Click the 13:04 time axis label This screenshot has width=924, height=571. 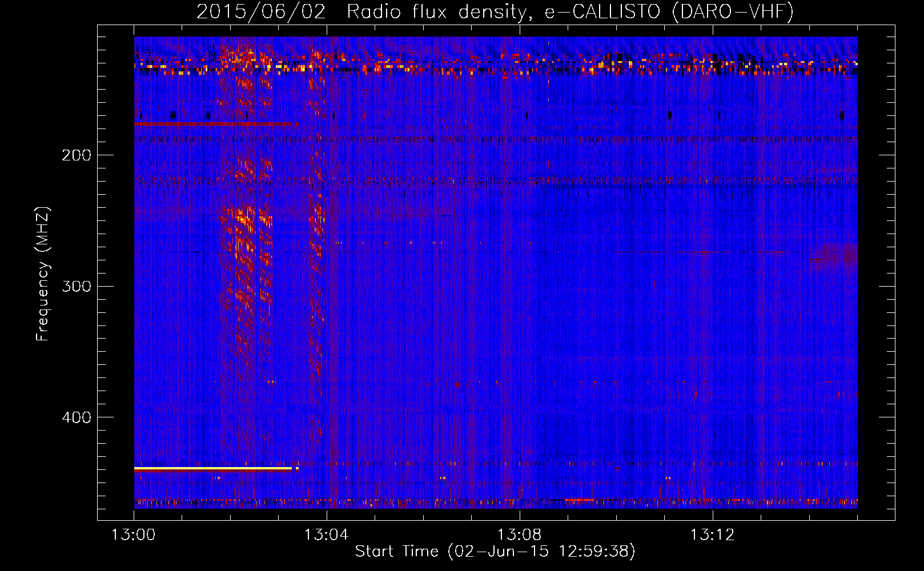click(x=326, y=535)
